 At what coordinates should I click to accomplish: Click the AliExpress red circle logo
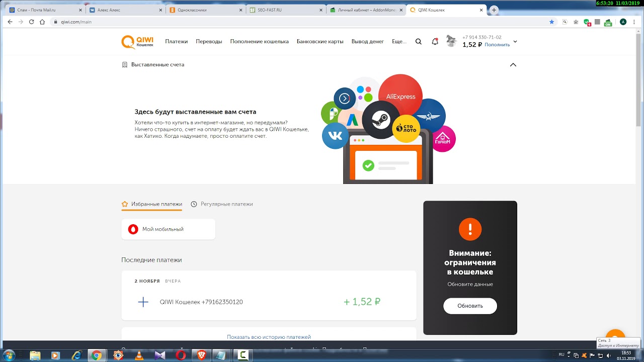(400, 96)
